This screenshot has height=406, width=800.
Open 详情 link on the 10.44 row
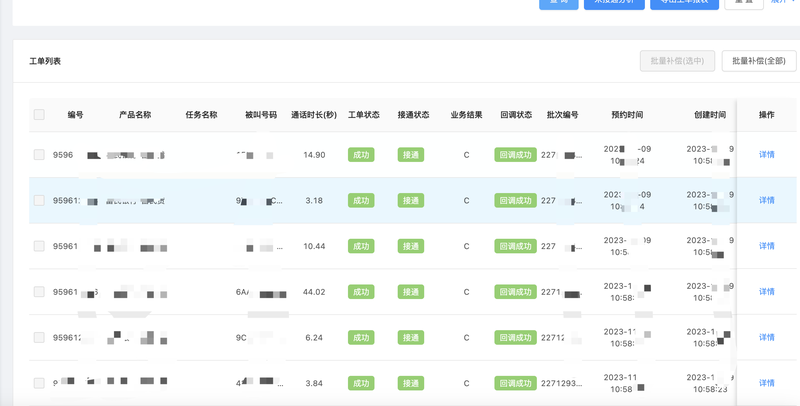(766, 246)
